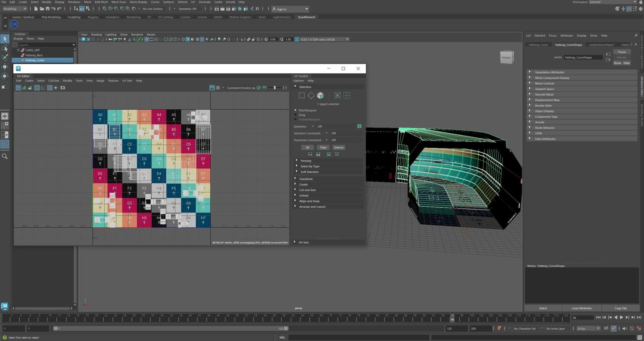
Task: Select the arrow Select tool in the toolbox
Action: pyautogui.click(x=5, y=39)
